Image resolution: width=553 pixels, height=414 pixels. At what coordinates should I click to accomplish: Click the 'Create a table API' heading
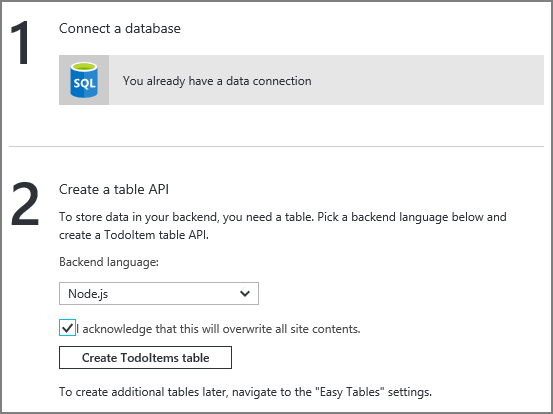point(114,189)
